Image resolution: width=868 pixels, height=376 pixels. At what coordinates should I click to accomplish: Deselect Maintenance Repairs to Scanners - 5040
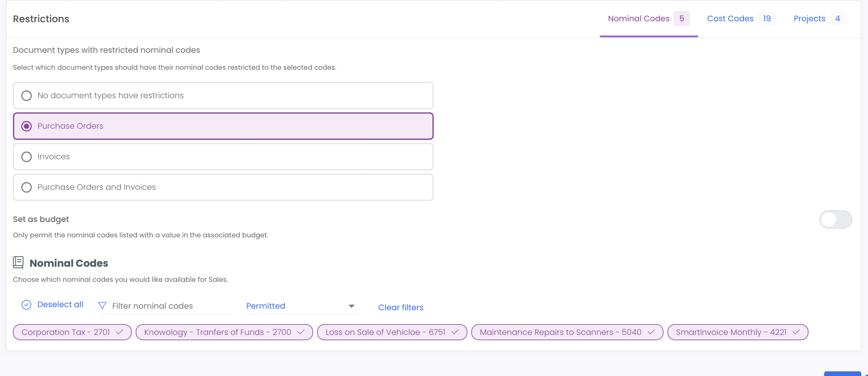[x=567, y=332]
